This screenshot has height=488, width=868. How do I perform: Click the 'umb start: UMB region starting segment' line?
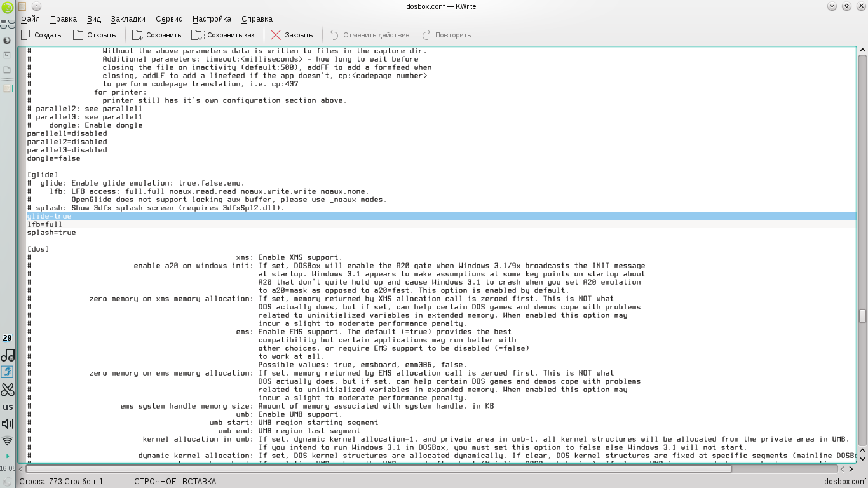point(294,423)
